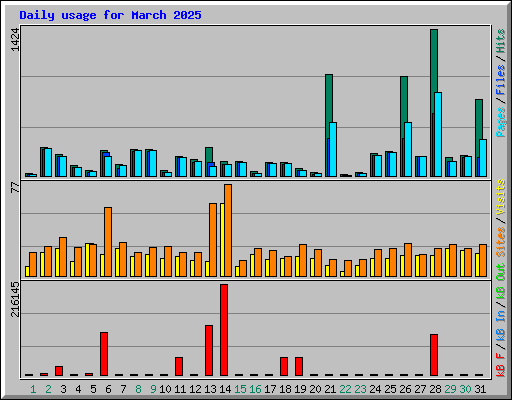Click x-axis day label "14"

click(x=225, y=389)
